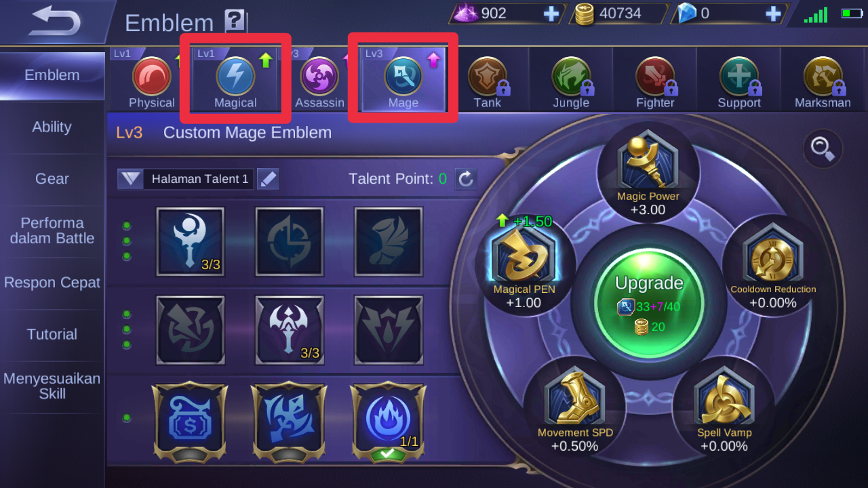Edit the talent page name with pencil
This screenshot has height=488, width=868.
coord(269,179)
